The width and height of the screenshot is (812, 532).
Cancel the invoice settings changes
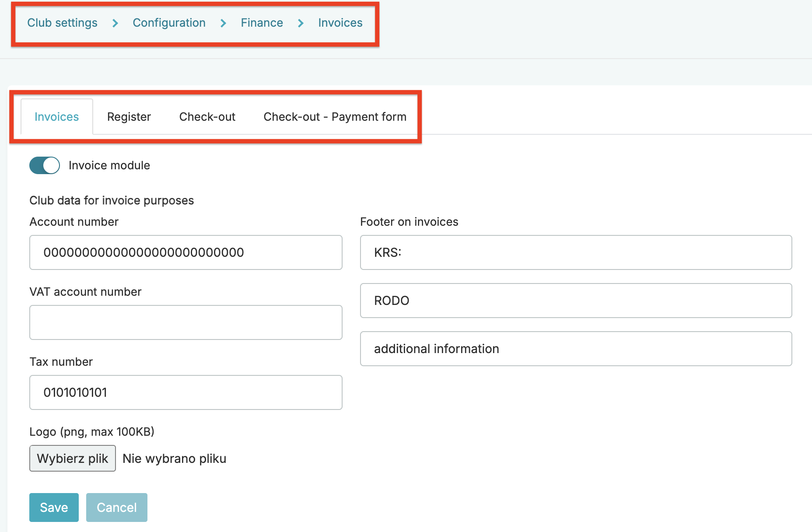pos(116,507)
